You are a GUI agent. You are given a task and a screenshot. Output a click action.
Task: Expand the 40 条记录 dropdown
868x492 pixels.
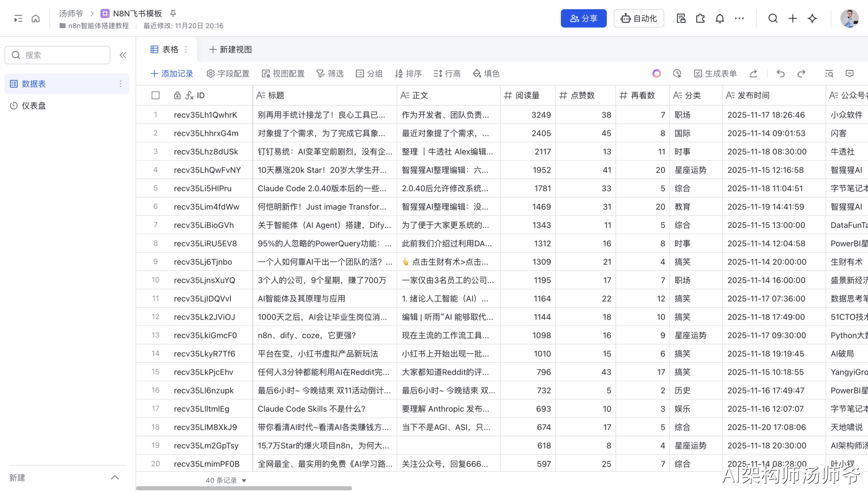pos(244,480)
